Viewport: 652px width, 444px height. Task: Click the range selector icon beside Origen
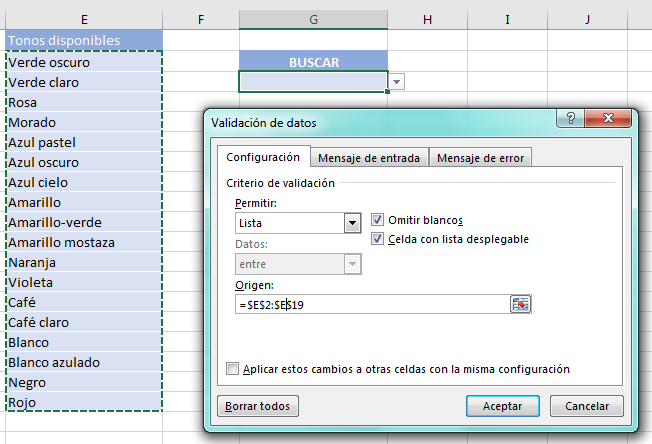(x=520, y=305)
